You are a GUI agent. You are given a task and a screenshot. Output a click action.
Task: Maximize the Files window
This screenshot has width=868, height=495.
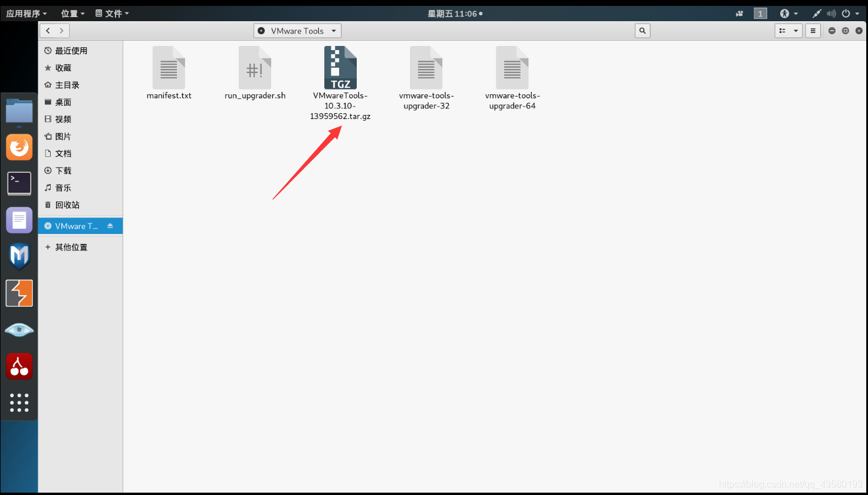point(845,31)
